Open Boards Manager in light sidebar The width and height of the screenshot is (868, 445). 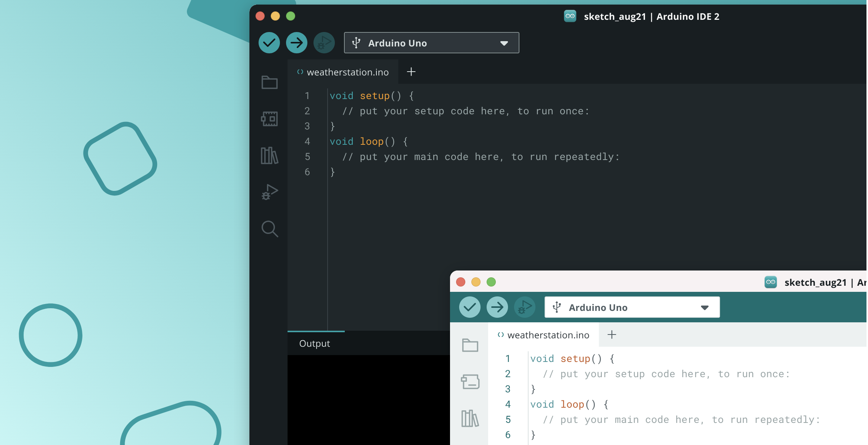470,382
